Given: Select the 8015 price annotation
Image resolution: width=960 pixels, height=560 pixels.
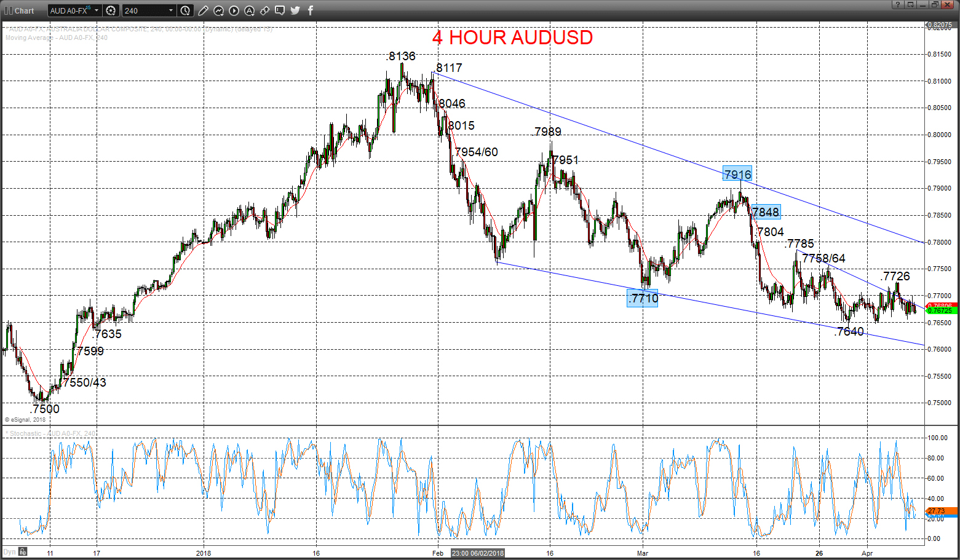Looking at the screenshot, I should [461, 125].
